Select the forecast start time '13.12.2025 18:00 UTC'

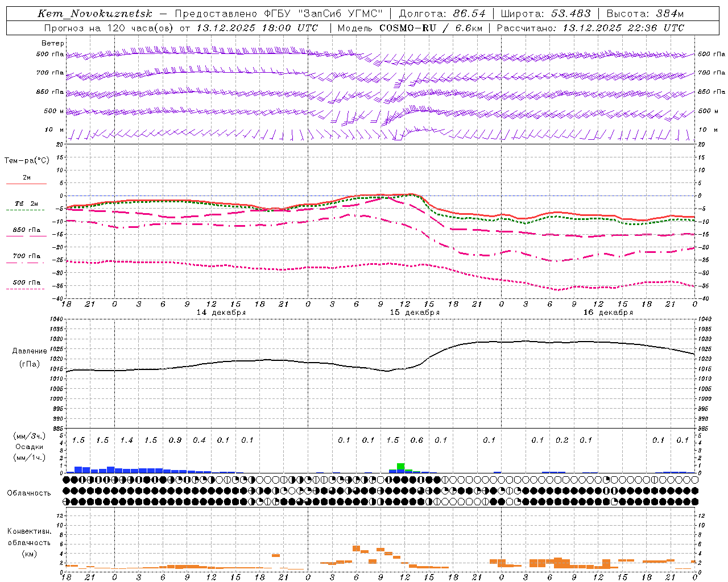pos(257,28)
